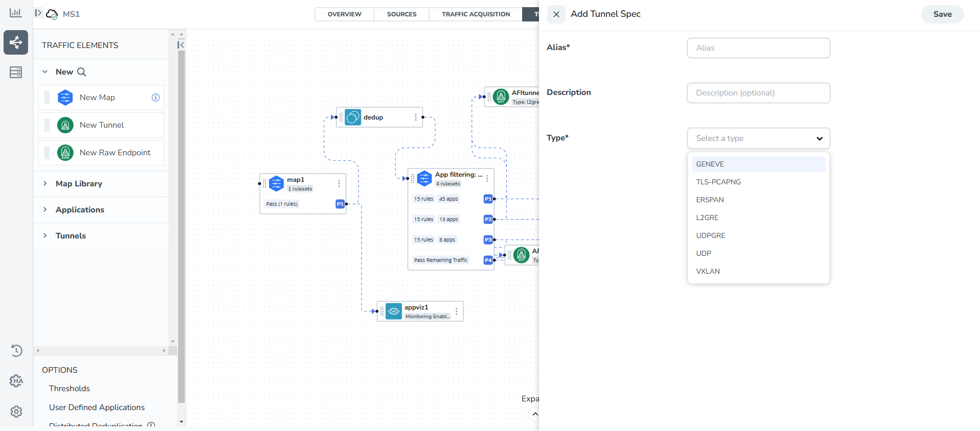This screenshot has height=431, width=980.
Task: Select L2GRE tunnel type option
Action: 707,218
